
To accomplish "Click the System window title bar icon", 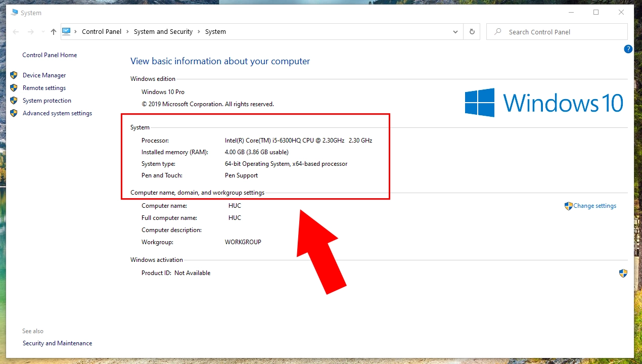I will [14, 13].
